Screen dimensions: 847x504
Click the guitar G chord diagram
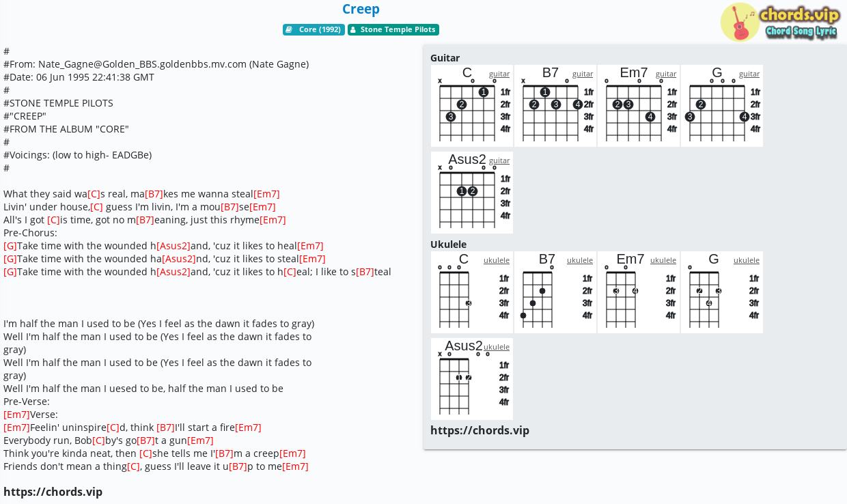coord(722,106)
